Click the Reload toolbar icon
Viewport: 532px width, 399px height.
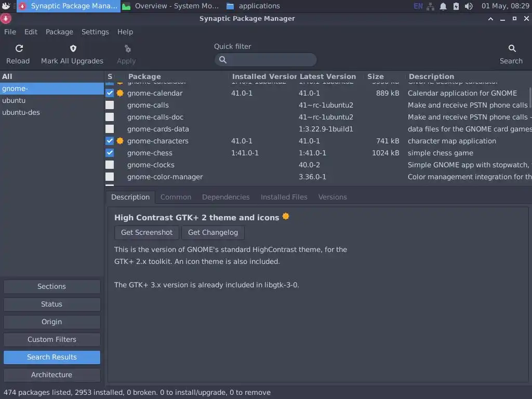click(19, 48)
